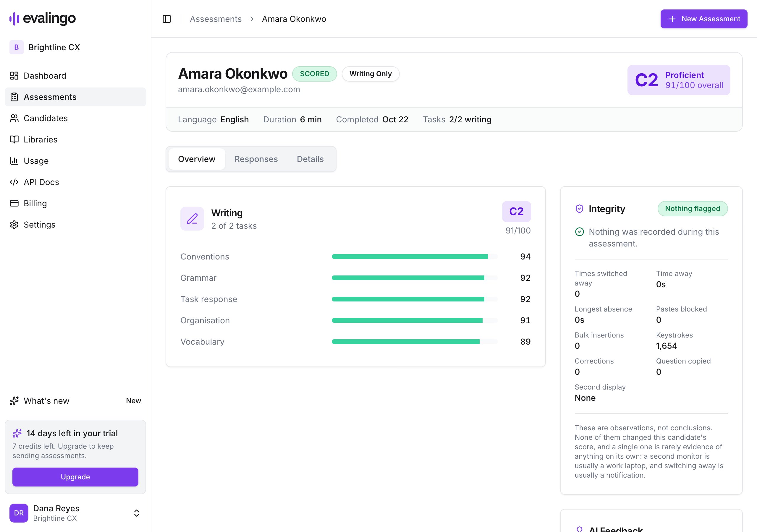Click amara.okonkwo@example.com email
757x532 pixels.
tap(239, 89)
